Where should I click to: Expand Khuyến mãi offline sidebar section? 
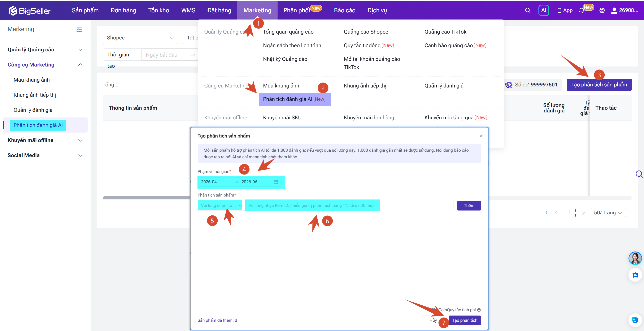tap(45, 140)
